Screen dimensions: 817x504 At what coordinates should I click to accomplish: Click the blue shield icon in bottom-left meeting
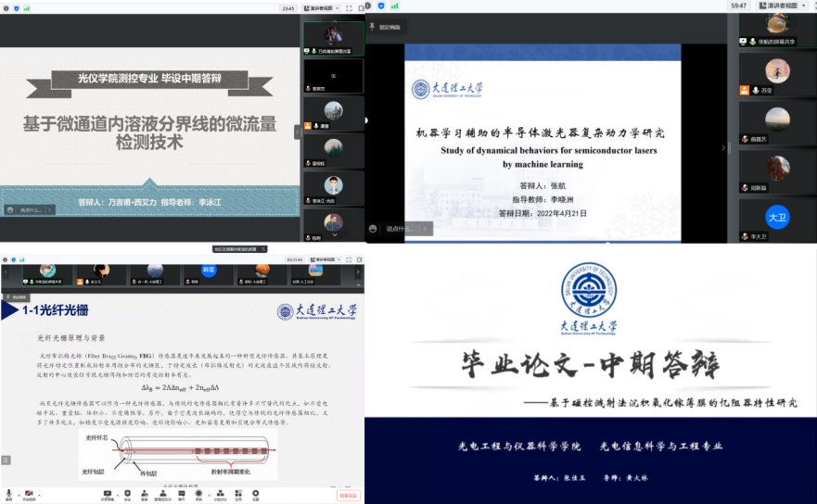pyautogui.click(x=14, y=259)
